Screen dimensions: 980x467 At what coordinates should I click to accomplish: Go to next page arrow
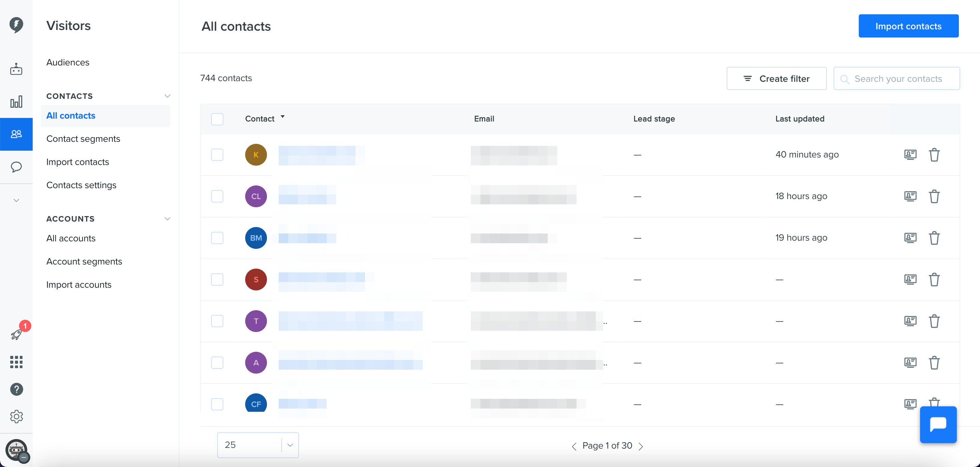coord(641,446)
